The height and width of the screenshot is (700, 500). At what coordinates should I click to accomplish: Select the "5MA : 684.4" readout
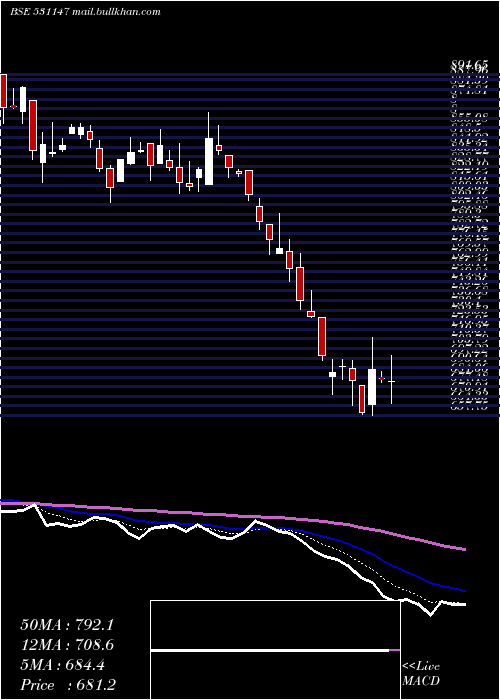click(x=63, y=665)
